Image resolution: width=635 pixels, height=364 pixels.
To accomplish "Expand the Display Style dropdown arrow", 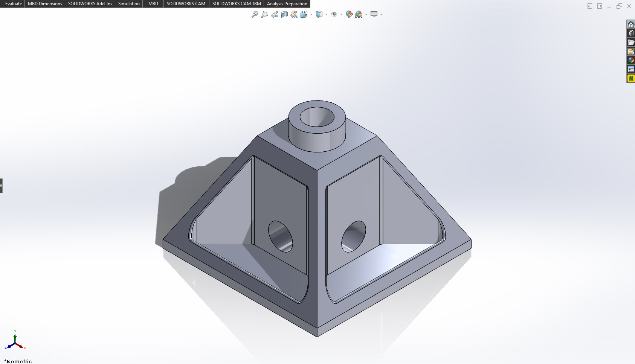I will pos(326,14).
